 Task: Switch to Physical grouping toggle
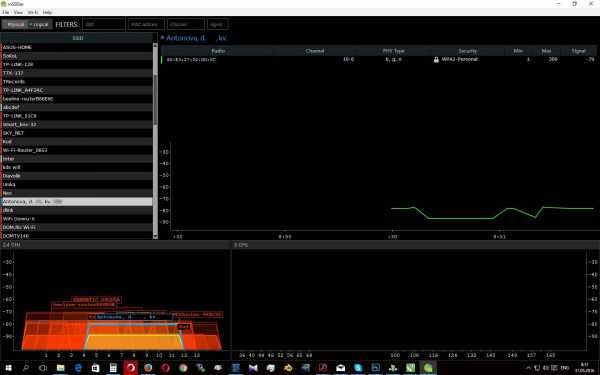(15, 24)
